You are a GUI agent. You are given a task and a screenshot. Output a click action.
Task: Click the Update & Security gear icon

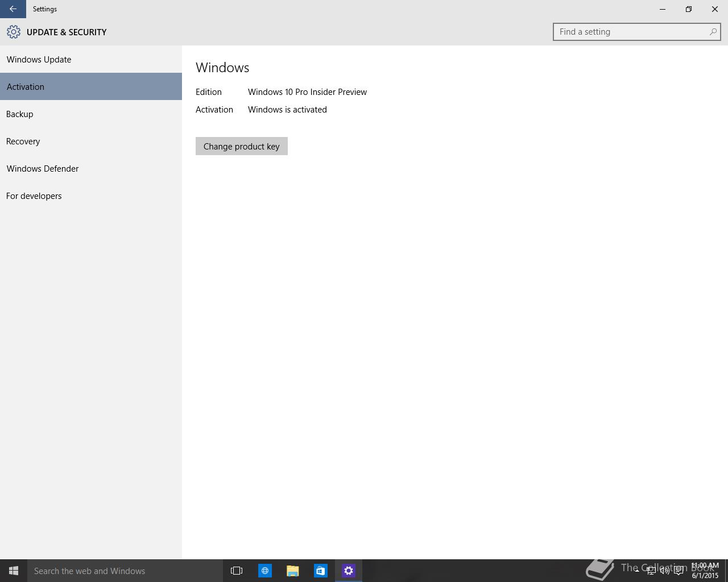pyautogui.click(x=14, y=32)
